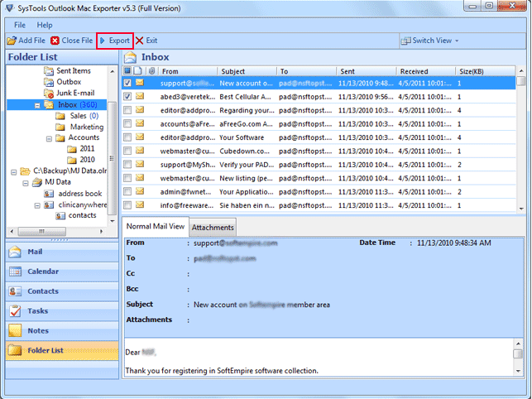Check the admin@fwnet email checkbox
The width and height of the screenshot is (532, 399).
tap(127, 191)
